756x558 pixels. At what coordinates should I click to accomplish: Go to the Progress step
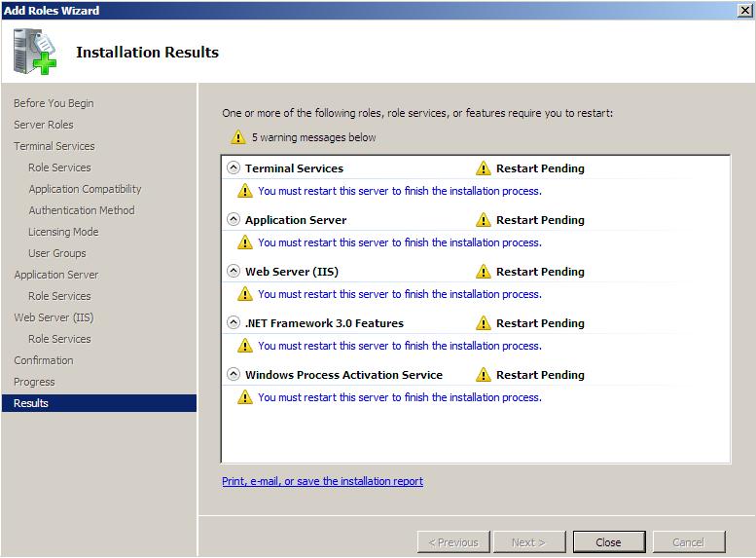click(34, 382)
